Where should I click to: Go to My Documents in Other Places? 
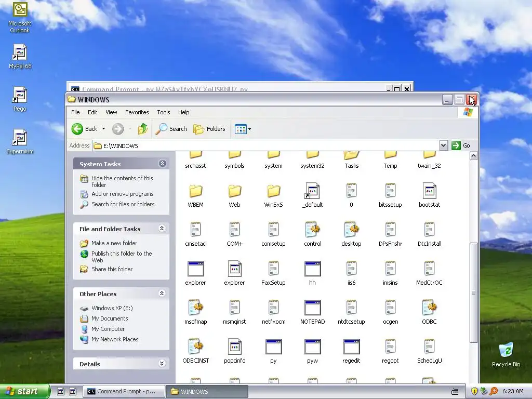[x=110, y=318]
